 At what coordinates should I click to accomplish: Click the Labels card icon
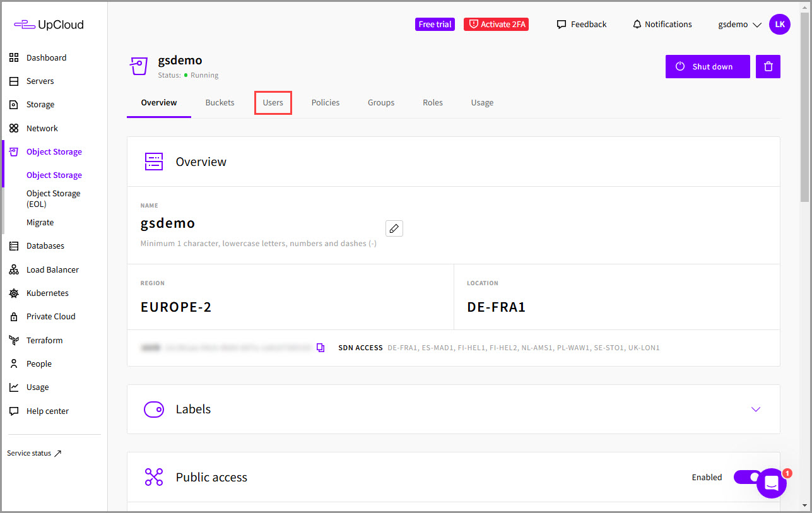(x=154, y=410)
